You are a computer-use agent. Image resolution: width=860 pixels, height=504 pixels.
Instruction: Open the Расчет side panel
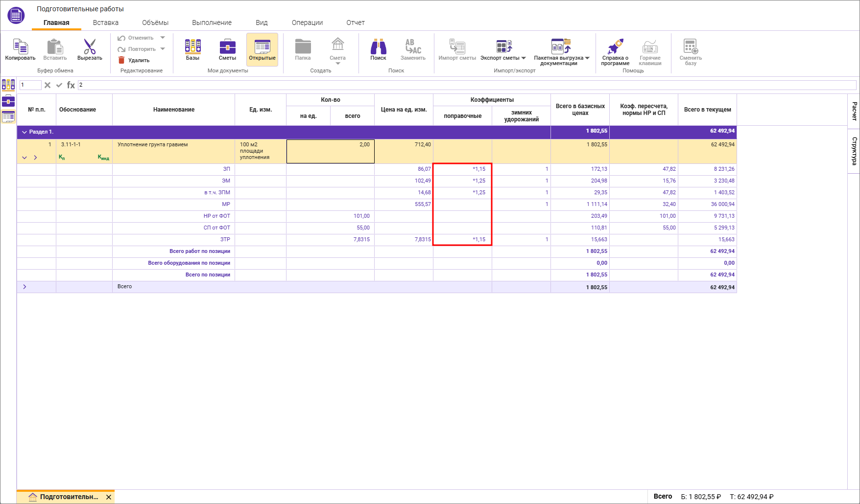click(854, 111)
